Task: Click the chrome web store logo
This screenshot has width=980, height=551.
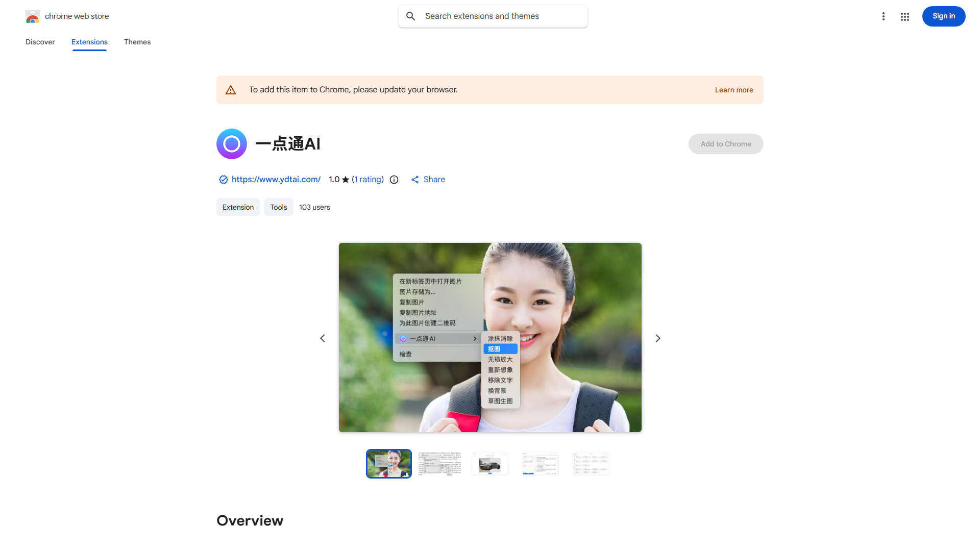Action: (x=33, y=16)
